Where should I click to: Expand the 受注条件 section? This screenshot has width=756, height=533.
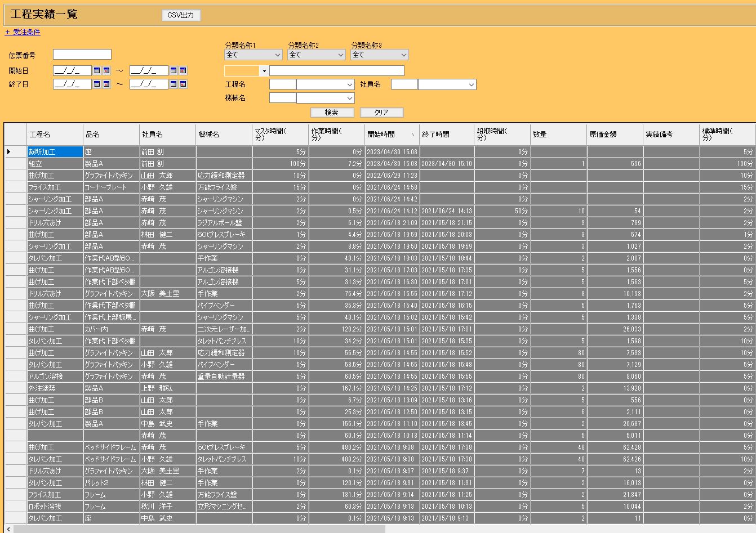click(x=23, y=32)
